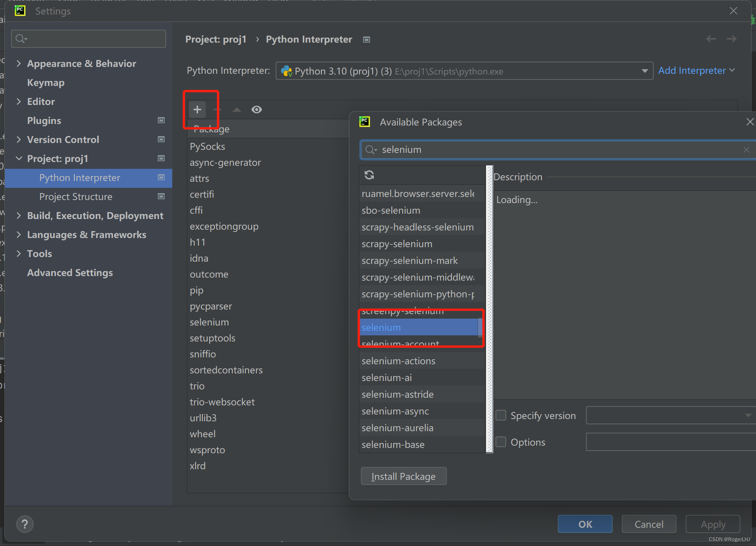756x546 pixels.
Task: Click the reload packages refresh icon
Action: tap(369, 175)
